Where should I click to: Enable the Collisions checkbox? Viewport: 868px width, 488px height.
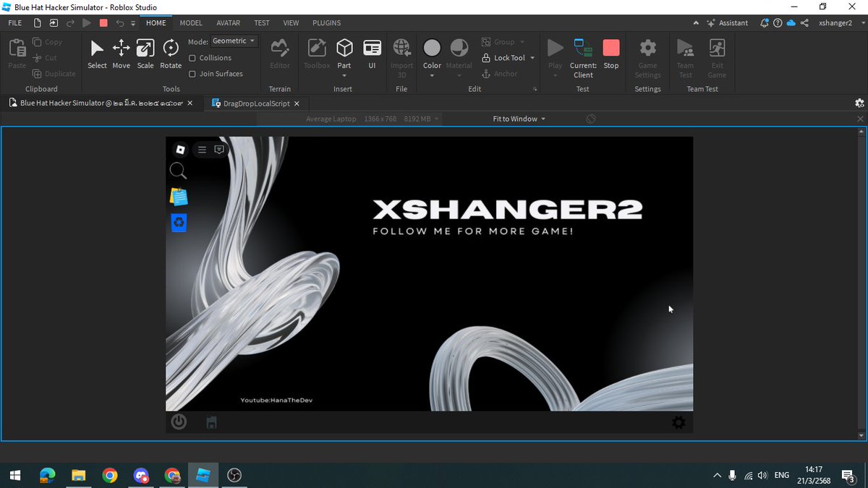(x=192, y=58)
